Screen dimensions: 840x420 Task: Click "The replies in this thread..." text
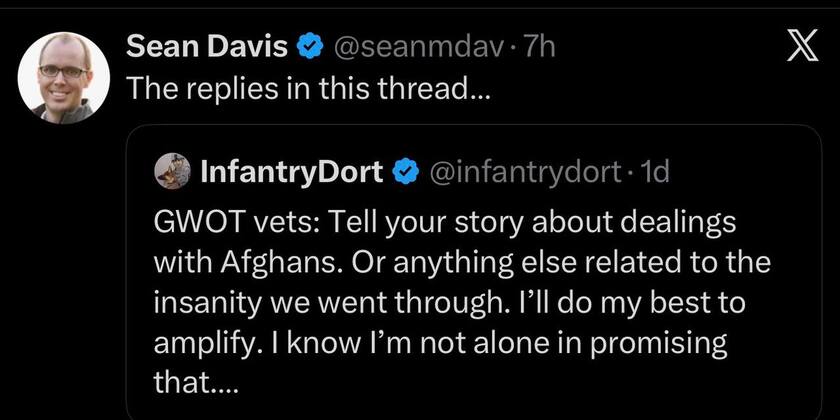pyautogui.click(x=304, y=87)
